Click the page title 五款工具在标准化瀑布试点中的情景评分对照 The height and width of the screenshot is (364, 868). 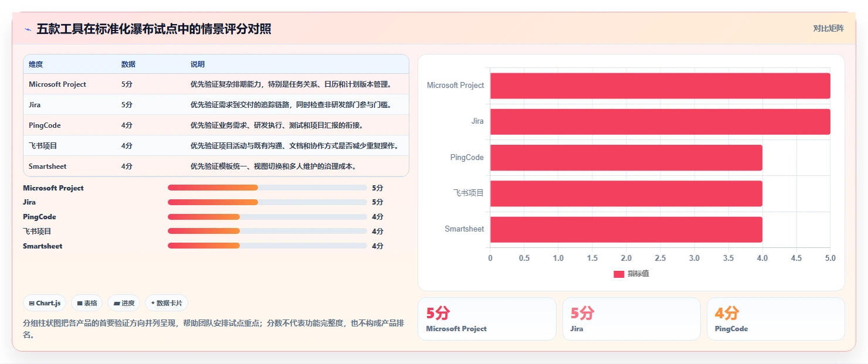coord(154,29)
